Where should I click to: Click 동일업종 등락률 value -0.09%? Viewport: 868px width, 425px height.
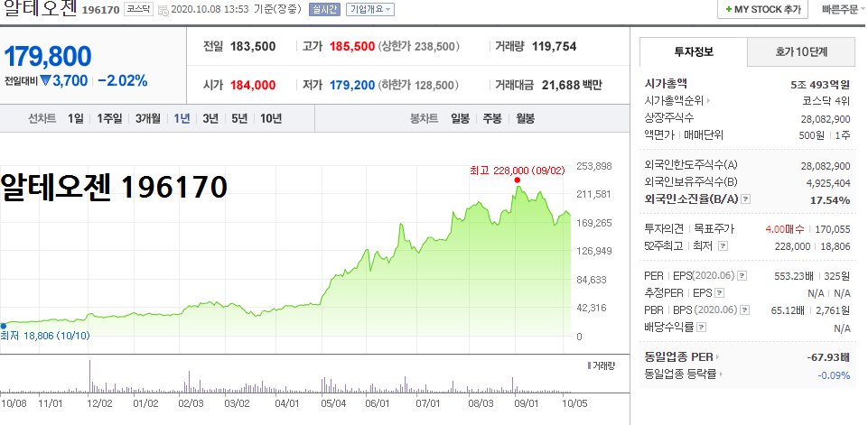point(834,374)
